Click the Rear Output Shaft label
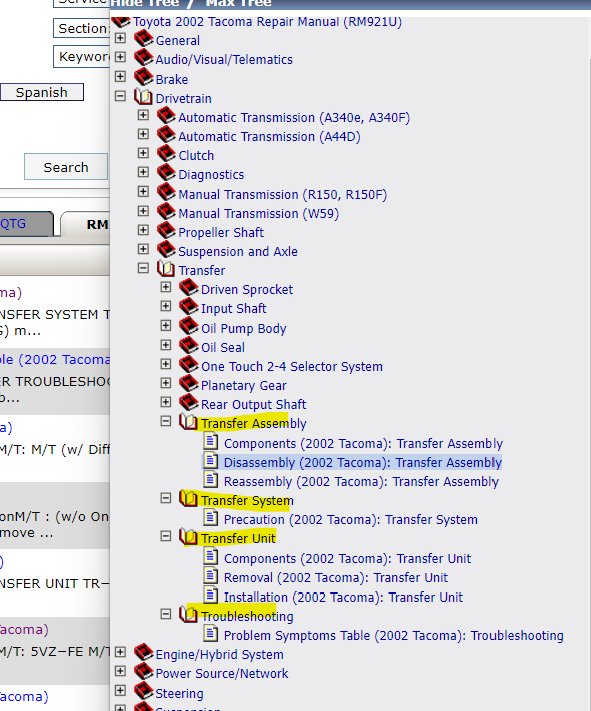 [254, 404]
